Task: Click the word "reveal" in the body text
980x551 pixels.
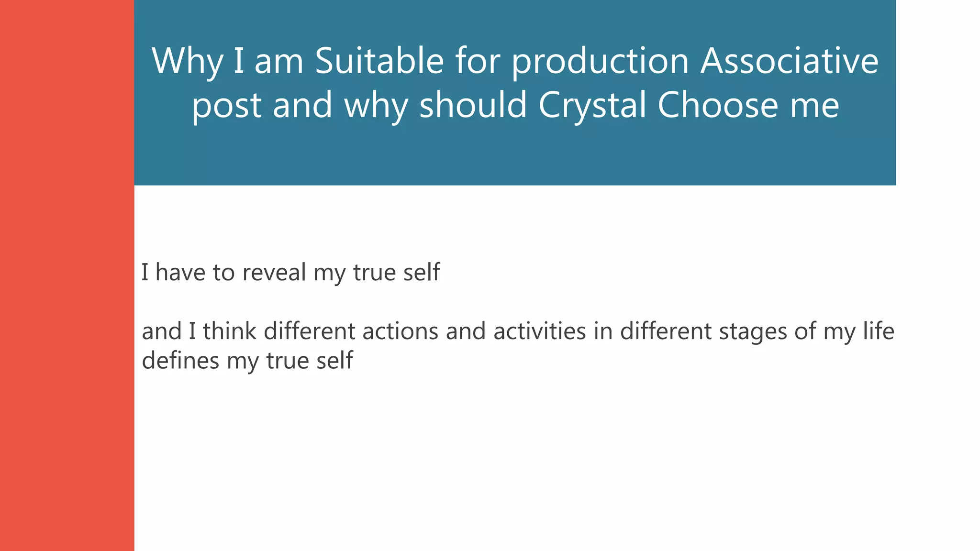Action: pyautogui.click(x=274, y=273)
